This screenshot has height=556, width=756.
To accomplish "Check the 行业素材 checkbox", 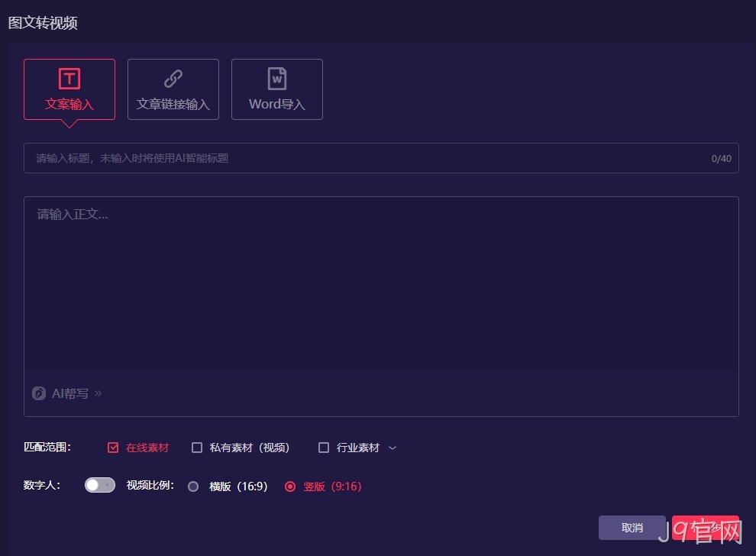I will pos(324,448).
